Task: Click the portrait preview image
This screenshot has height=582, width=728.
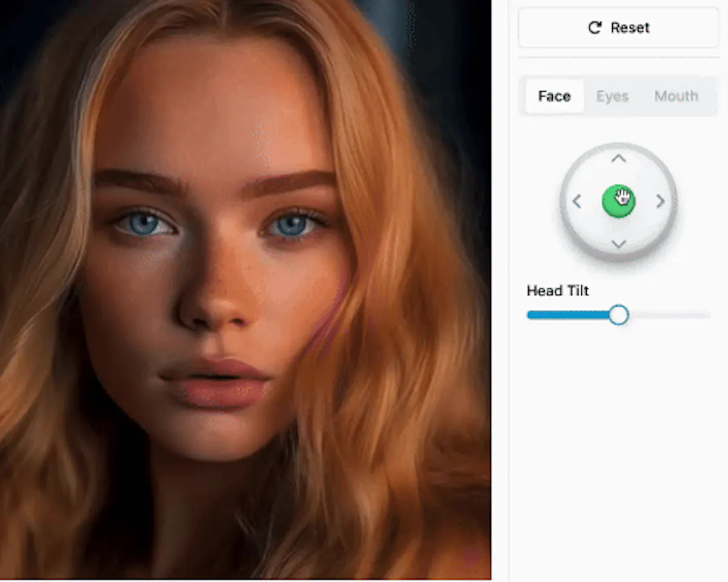Action: pos(245,289)
